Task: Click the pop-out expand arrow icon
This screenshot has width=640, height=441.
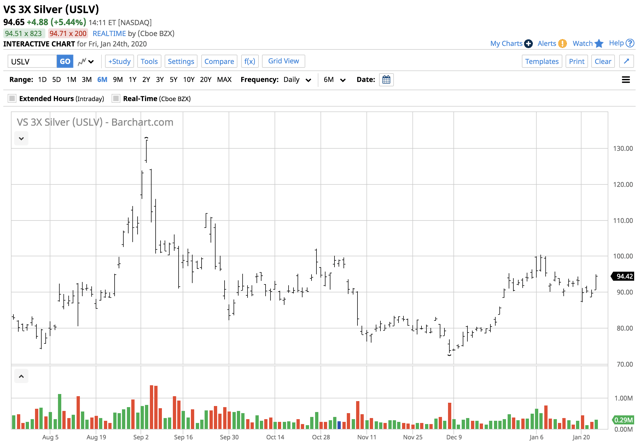Action: (x=626, y=62)
